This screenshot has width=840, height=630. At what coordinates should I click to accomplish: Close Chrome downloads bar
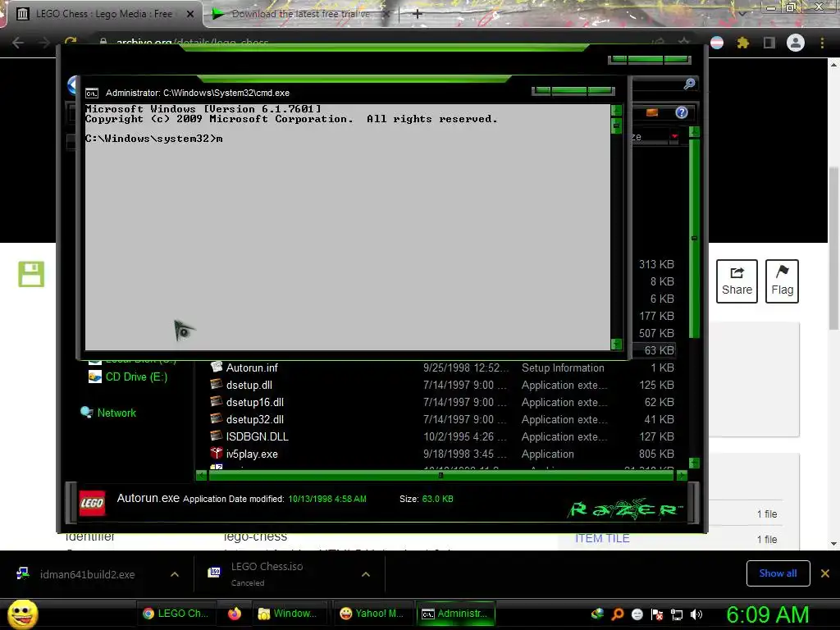825,573
